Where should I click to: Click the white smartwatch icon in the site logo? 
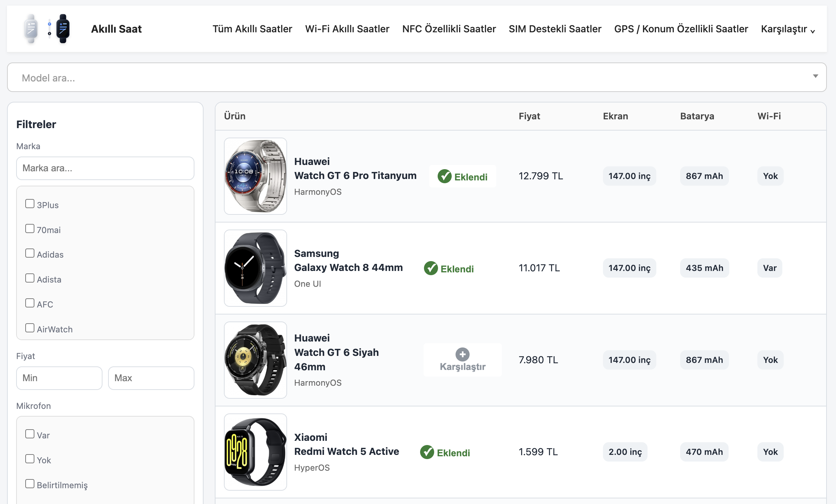pyautogui.click(x=32, y=29)
